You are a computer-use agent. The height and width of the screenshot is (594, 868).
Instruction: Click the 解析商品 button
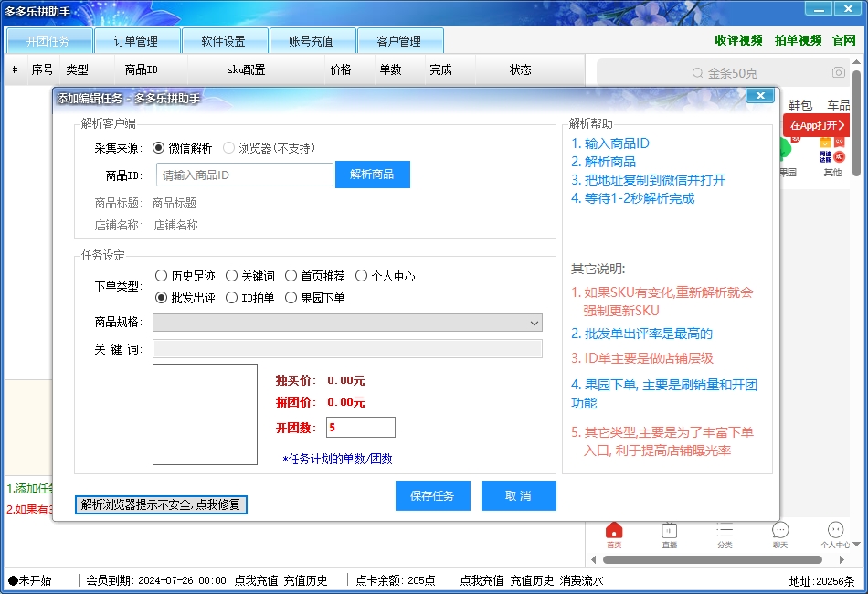point(373,175)
